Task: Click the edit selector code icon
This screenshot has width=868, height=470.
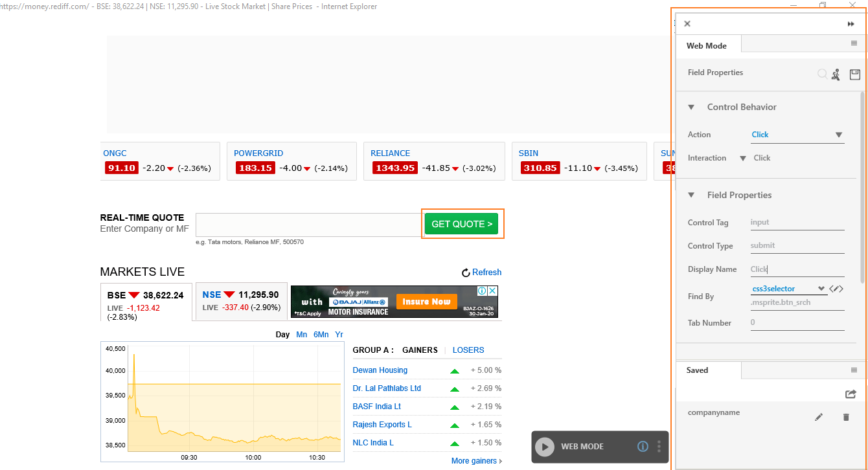Action: (x=836, y=289)
